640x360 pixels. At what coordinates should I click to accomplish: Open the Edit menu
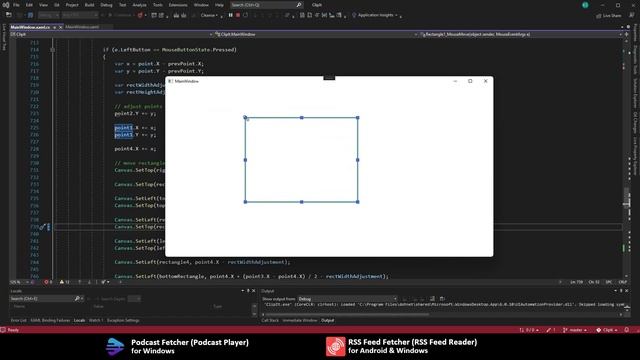29,5
